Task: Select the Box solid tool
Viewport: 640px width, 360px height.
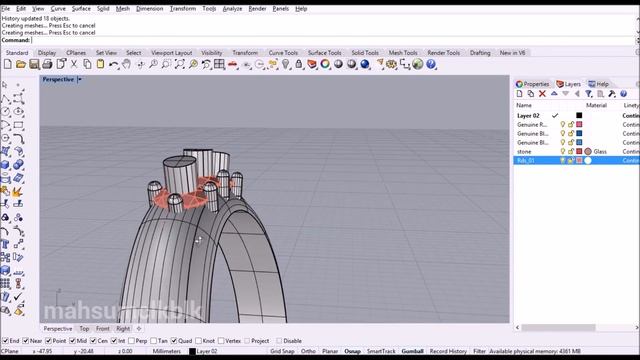Action: click(x=5, y=165)
